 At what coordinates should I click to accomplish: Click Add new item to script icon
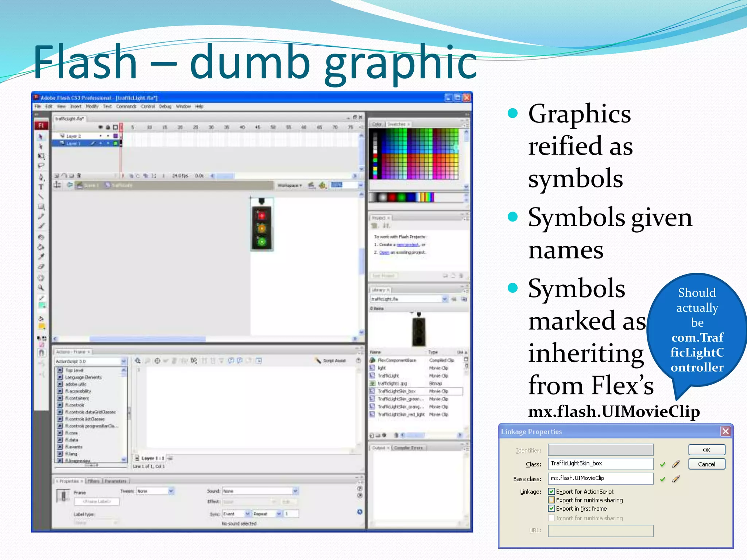(x=138, y=361)
